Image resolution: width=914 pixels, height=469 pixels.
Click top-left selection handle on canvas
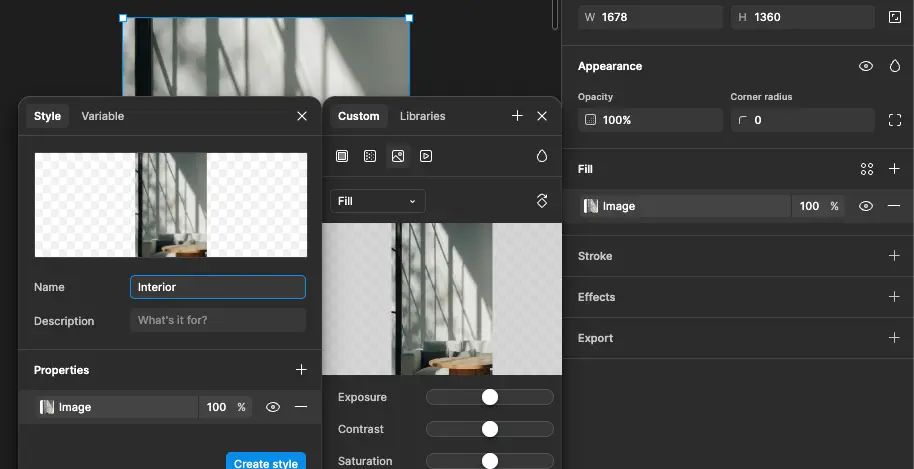click(x=123, y=18)
